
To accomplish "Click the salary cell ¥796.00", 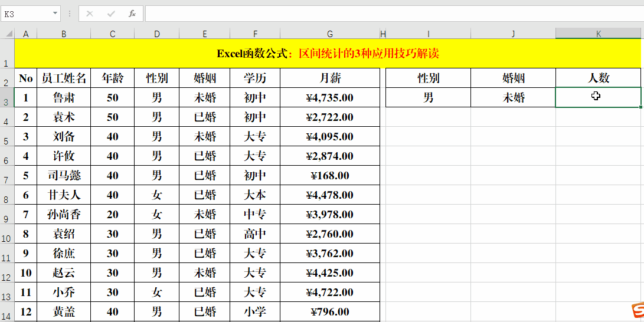I will point(330,312).
